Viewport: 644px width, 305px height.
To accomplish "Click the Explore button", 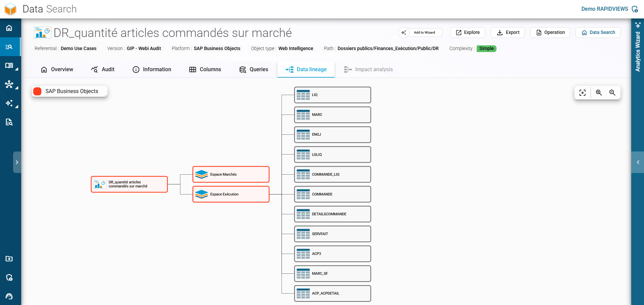I will coord(468,33).
